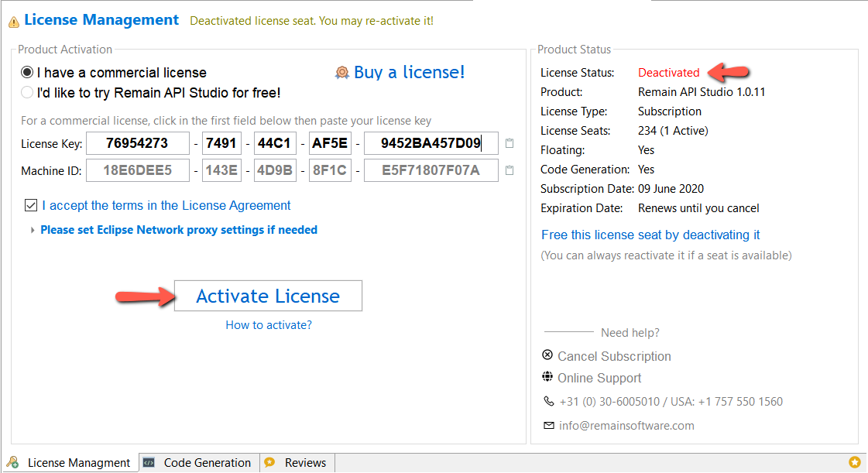Switch to the License Managment tab

tap(71, 462)
